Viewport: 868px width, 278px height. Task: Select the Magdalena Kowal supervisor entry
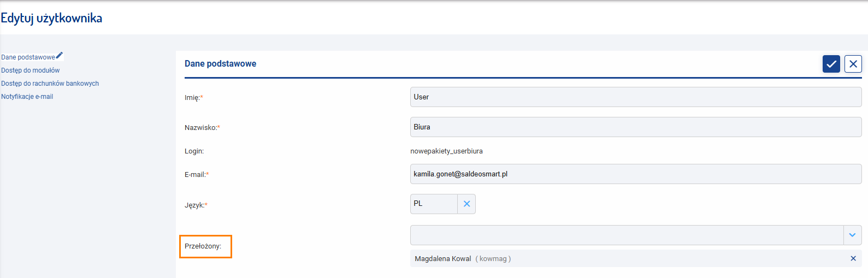coord(463,259)
